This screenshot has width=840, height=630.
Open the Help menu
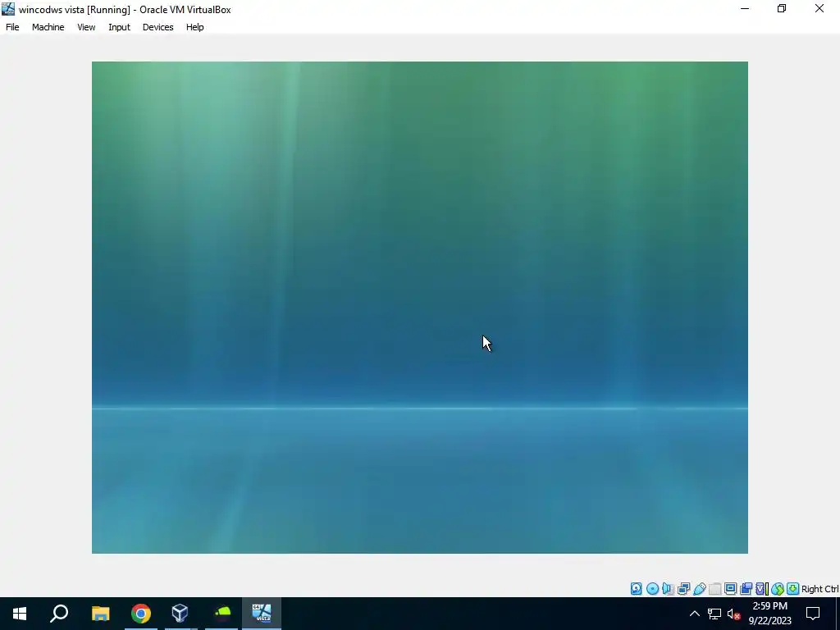pos(195,27)
